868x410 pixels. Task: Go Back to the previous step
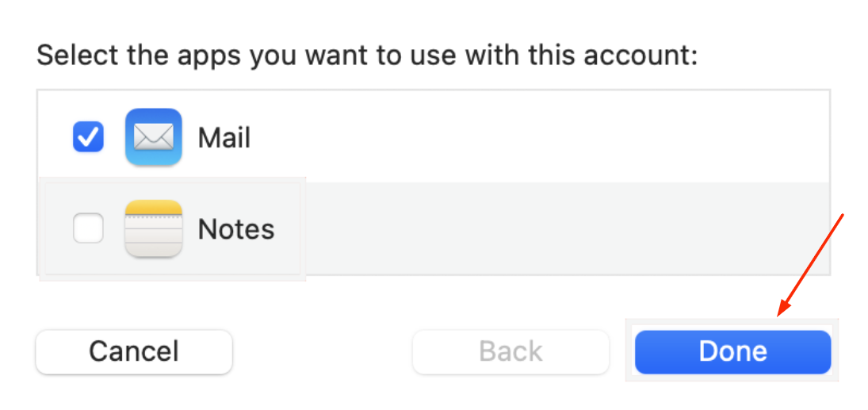(510, 351)
